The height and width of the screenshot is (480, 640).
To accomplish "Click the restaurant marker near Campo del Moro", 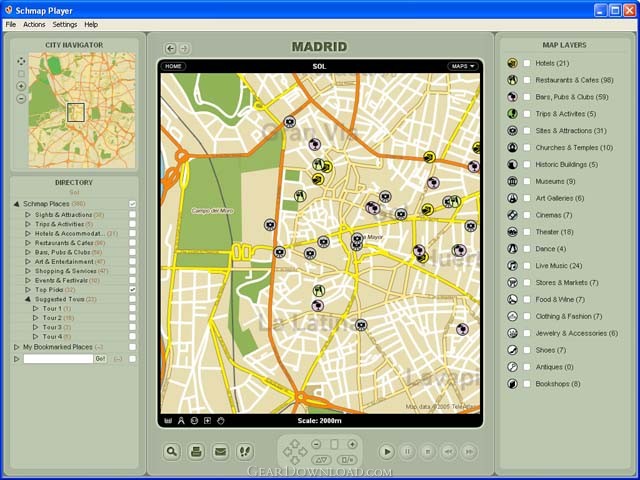I will (x=300, y=196).
